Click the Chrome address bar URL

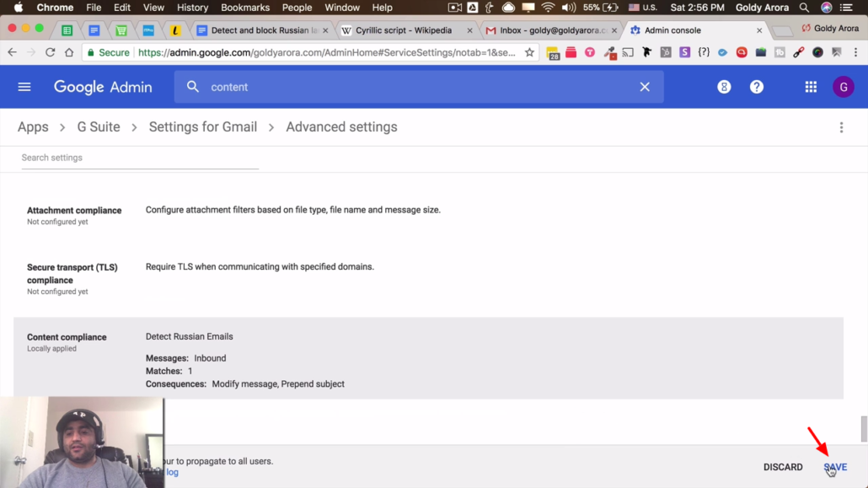(x=327, y=52)
